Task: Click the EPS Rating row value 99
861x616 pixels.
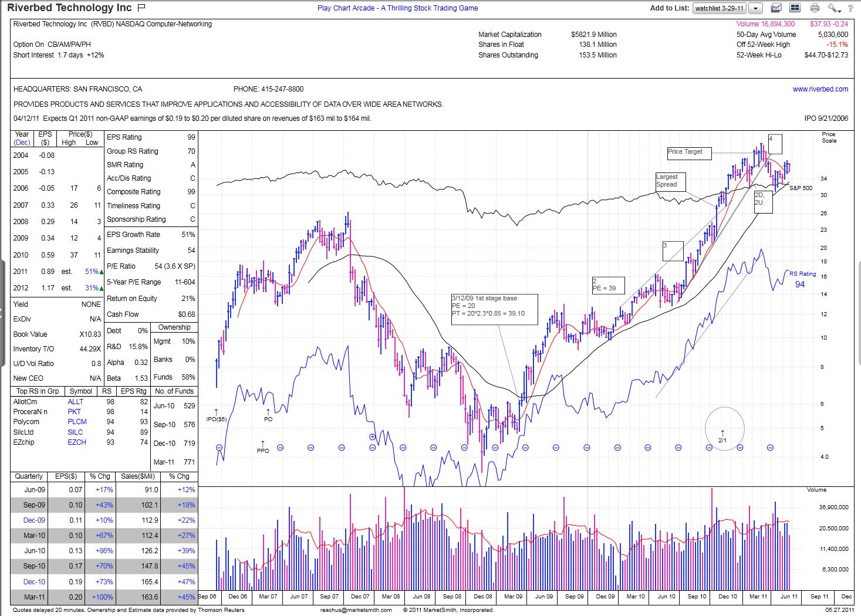Action: (x=191, y=137)
